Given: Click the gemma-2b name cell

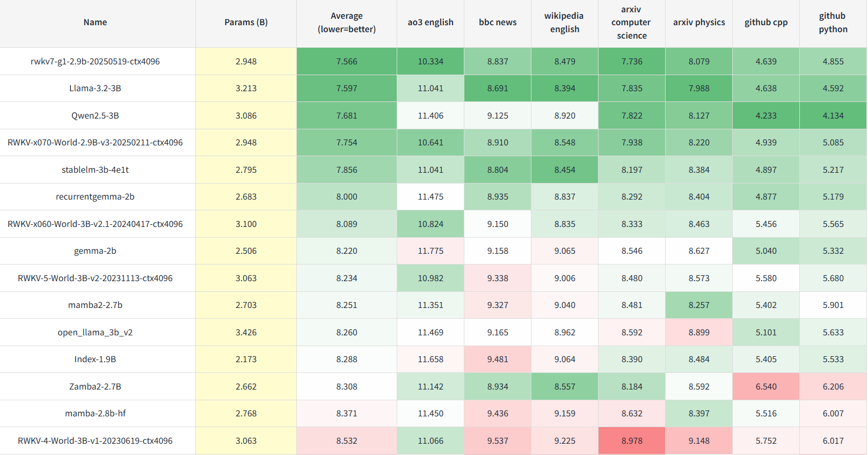Looking at the screenshot, I should click(95, 251).
